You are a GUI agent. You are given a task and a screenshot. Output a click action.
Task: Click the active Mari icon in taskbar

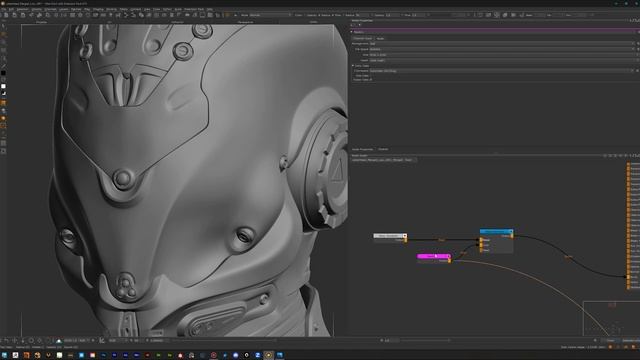pyautogui.click(x=269, y=355)
